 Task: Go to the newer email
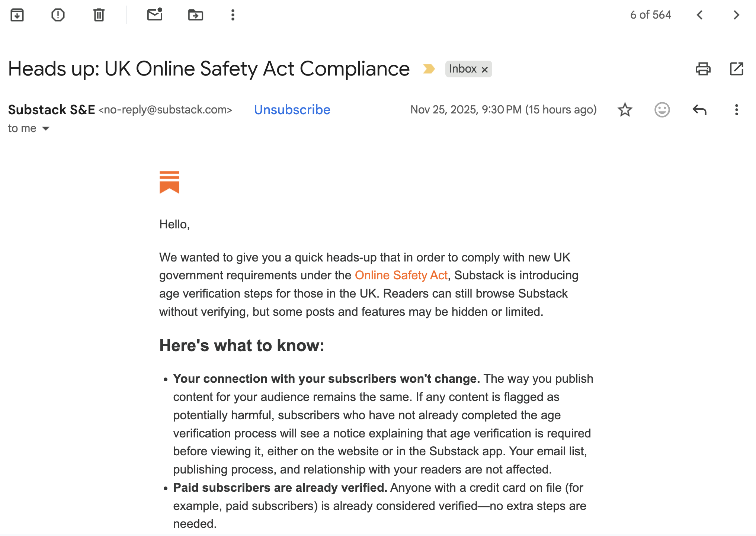tap(700, 15)
